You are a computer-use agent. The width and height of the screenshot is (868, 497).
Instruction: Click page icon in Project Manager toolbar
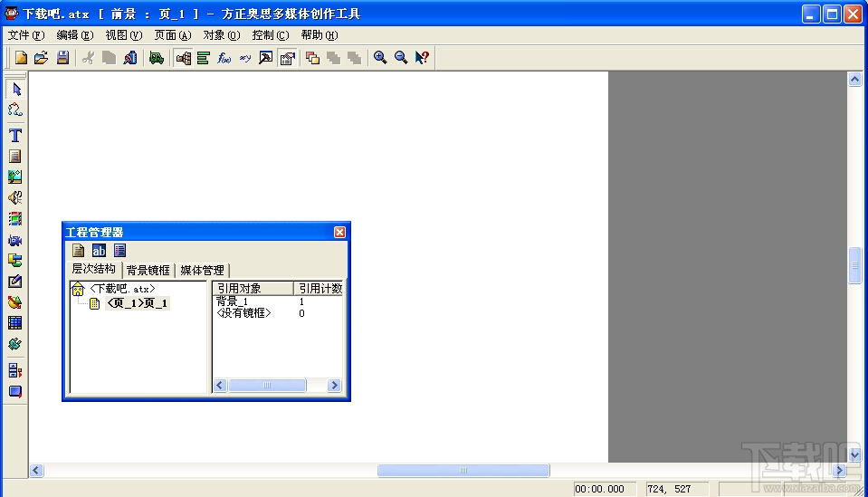(78, 250)
